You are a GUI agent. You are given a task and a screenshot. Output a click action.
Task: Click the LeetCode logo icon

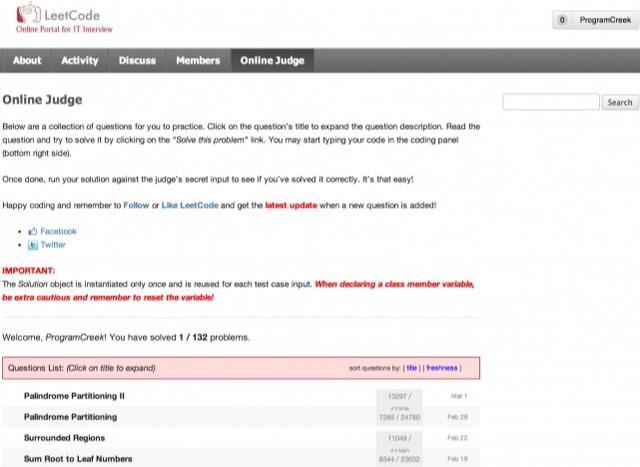(28, 13)
